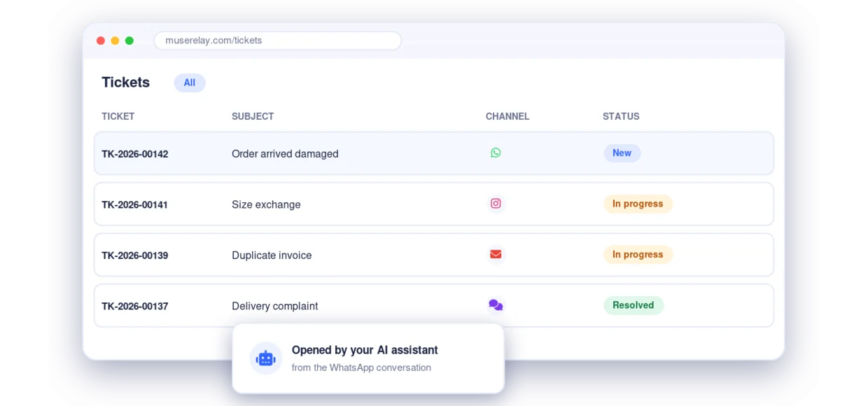
Task: Click the yellow minimize window dot
Action: 115,41
